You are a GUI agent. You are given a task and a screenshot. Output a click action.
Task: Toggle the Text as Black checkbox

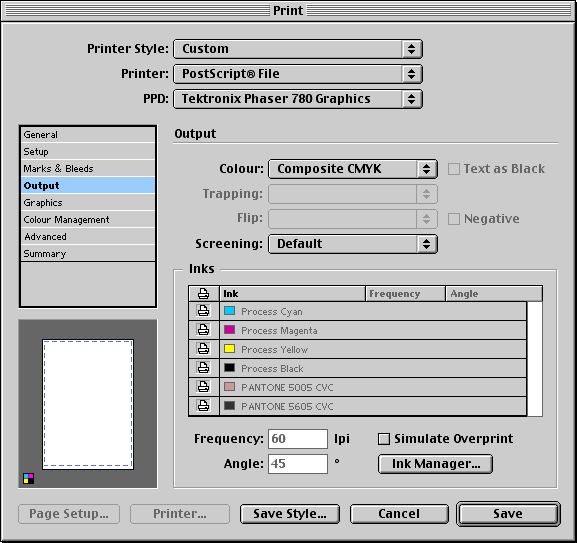[454, 169]
